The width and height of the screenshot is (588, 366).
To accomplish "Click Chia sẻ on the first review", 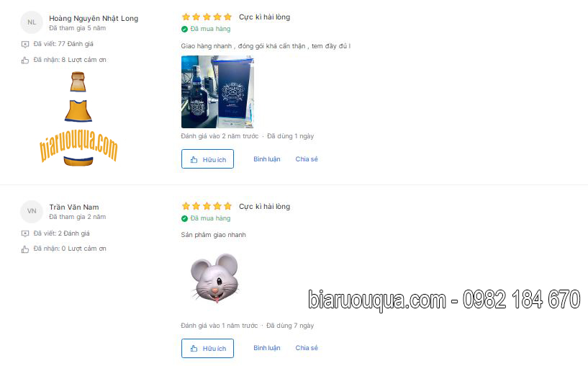I will 307,159.
